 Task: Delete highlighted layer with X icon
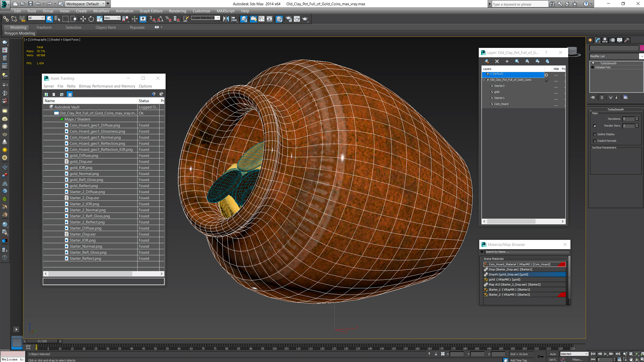[x=497, y=61]
